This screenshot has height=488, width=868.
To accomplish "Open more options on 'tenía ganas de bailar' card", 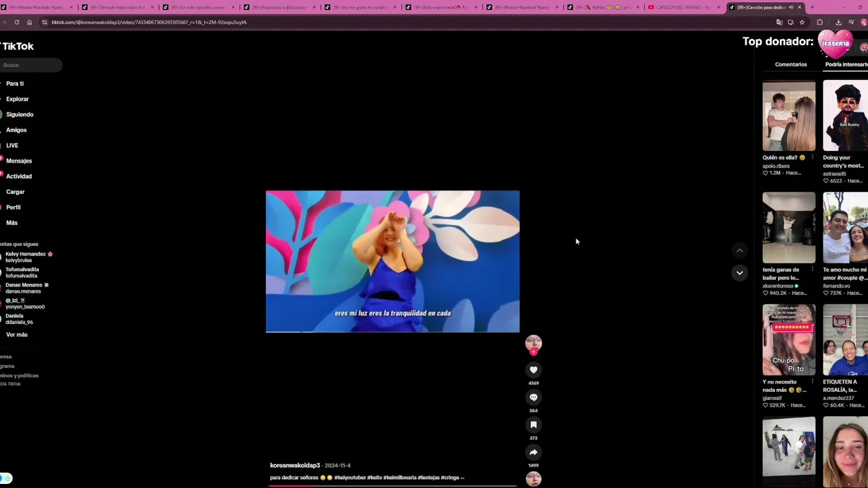I will point(812,270).
